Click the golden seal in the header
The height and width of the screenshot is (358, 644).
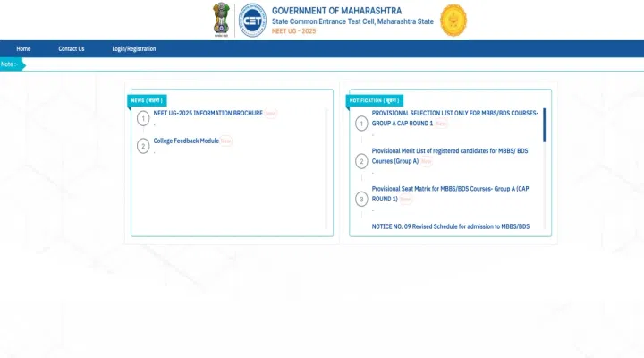point(453,19)
